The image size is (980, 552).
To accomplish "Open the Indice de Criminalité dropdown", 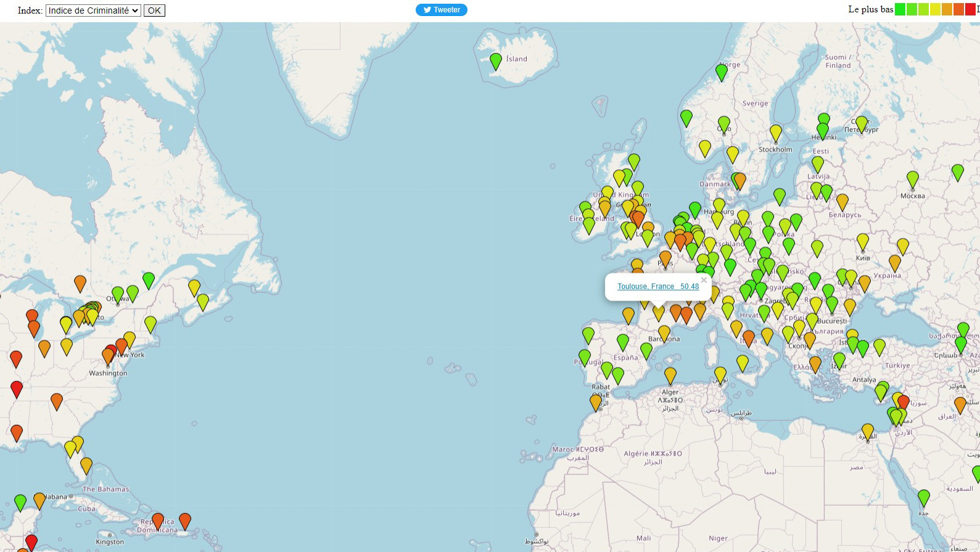I will tap(93, 10).
